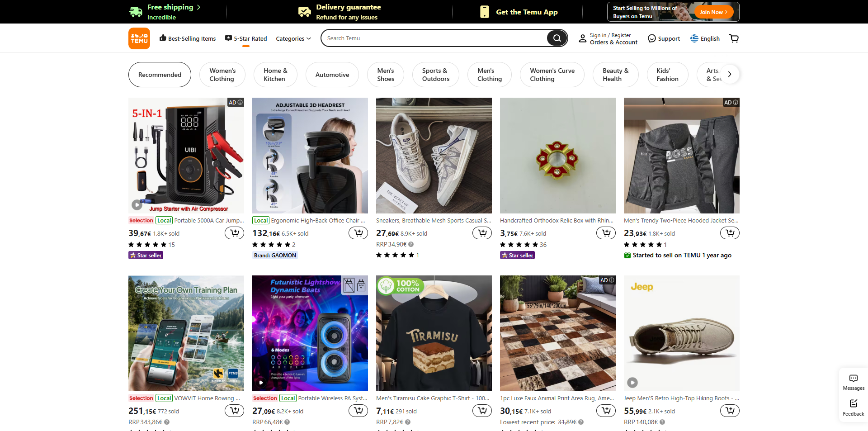Viewport: 868px width, 431px height.
Task: Show more category chips with right arrow
Action: (729, 74)
